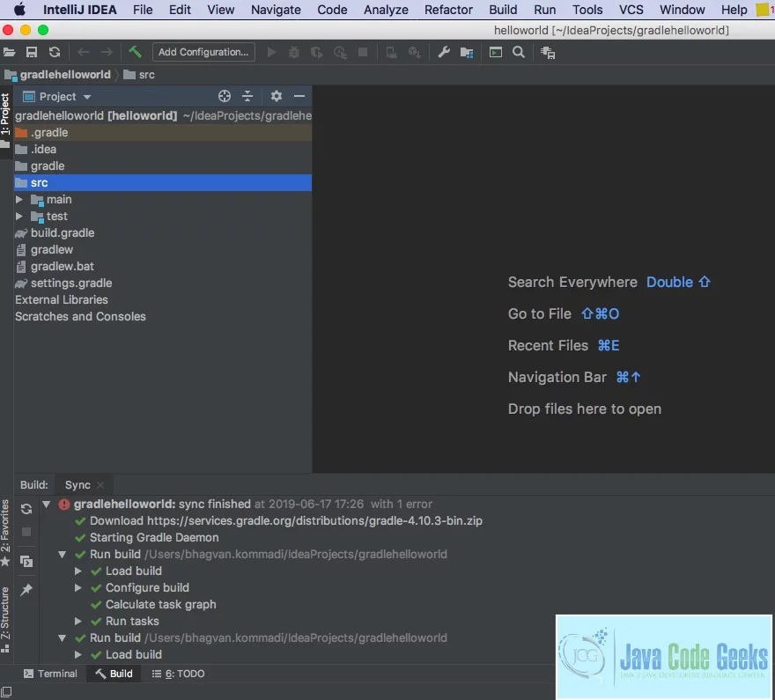Click the Download gradle-4.10.3-bin.zip entry
This screenshot has height=700, width=775.
click(279, 520)
